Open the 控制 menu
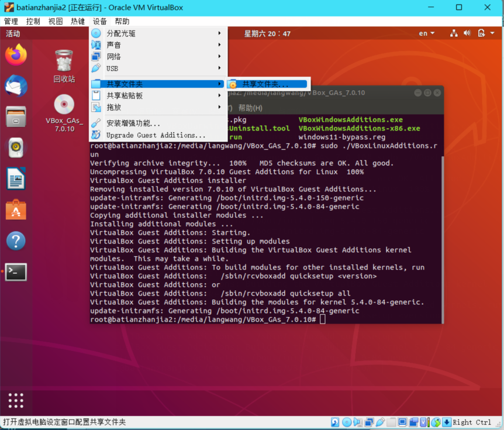The width and height of the screenshot is (504, 430). pyautogui.click(x=33, y=21)
